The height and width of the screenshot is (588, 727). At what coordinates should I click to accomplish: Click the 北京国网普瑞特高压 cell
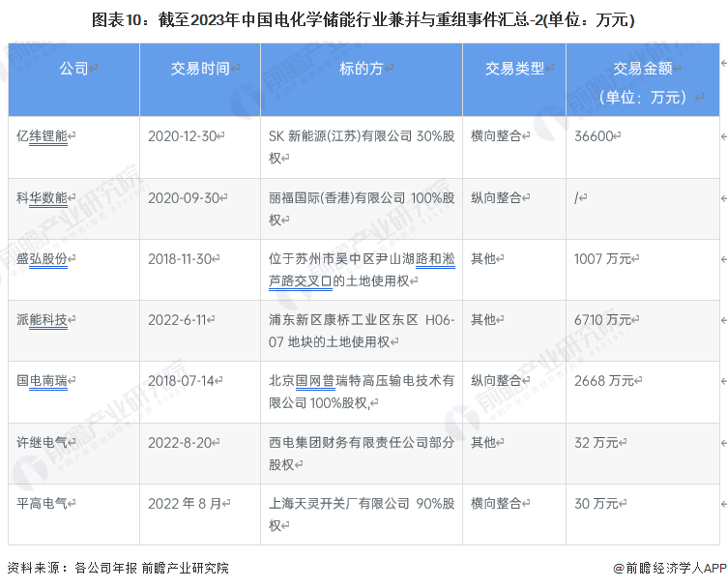pos(362,393)
